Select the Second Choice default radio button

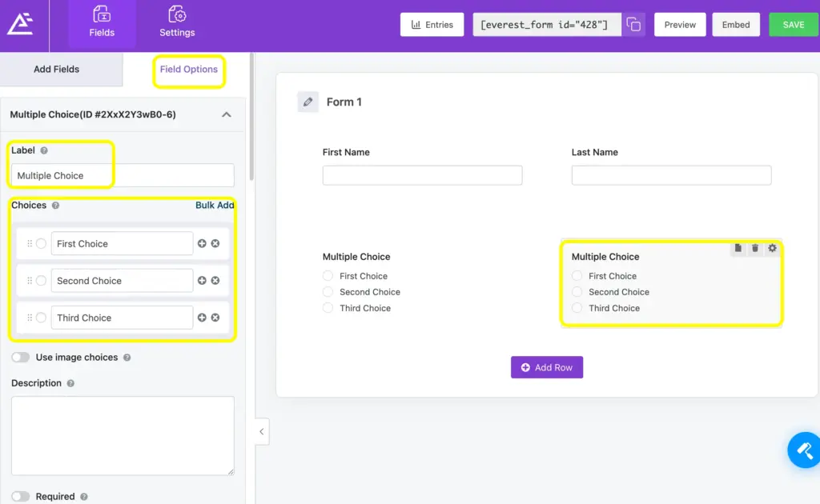tap(41, 280)
